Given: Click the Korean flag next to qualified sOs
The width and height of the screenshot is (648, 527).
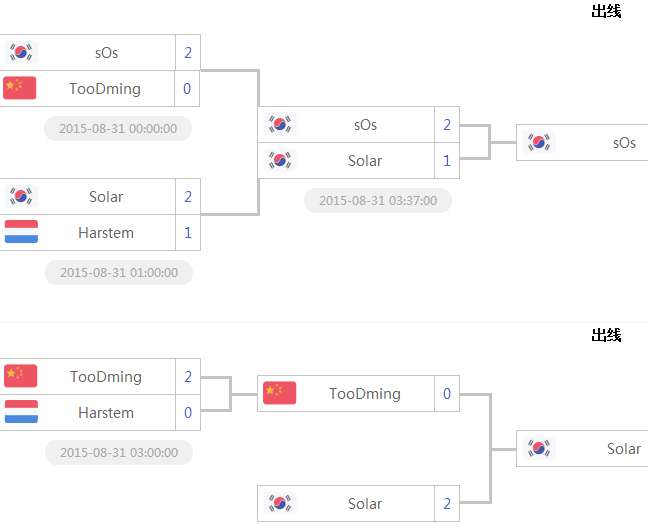Looking at the screenshot, I should click(x=539, y=142).
